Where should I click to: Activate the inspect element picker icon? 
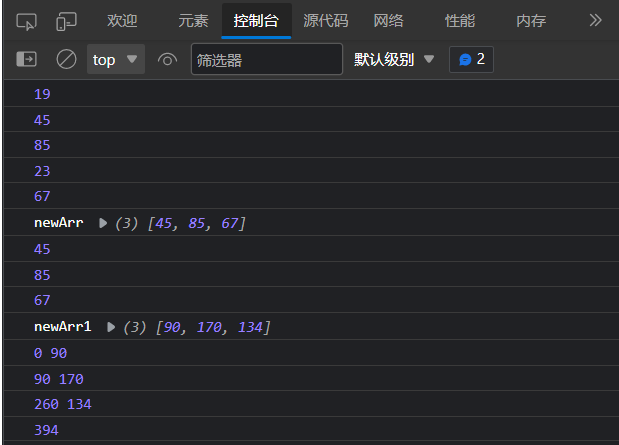(x=26, y=21)
